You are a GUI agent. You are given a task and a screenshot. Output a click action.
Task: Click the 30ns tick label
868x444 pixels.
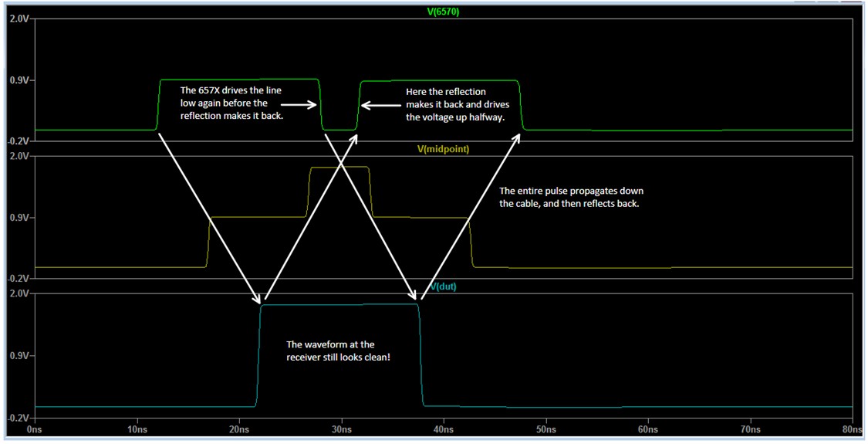coord(341,428)
